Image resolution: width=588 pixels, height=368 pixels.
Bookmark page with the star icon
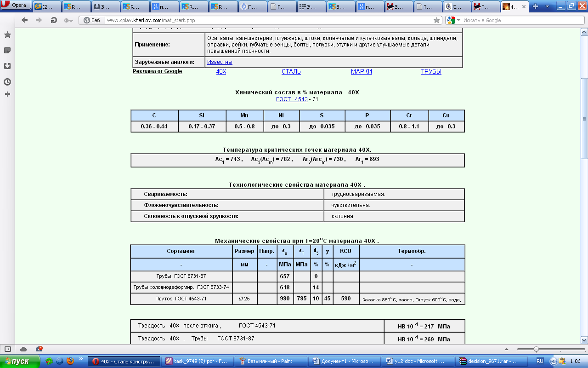(x=437, y=20)
